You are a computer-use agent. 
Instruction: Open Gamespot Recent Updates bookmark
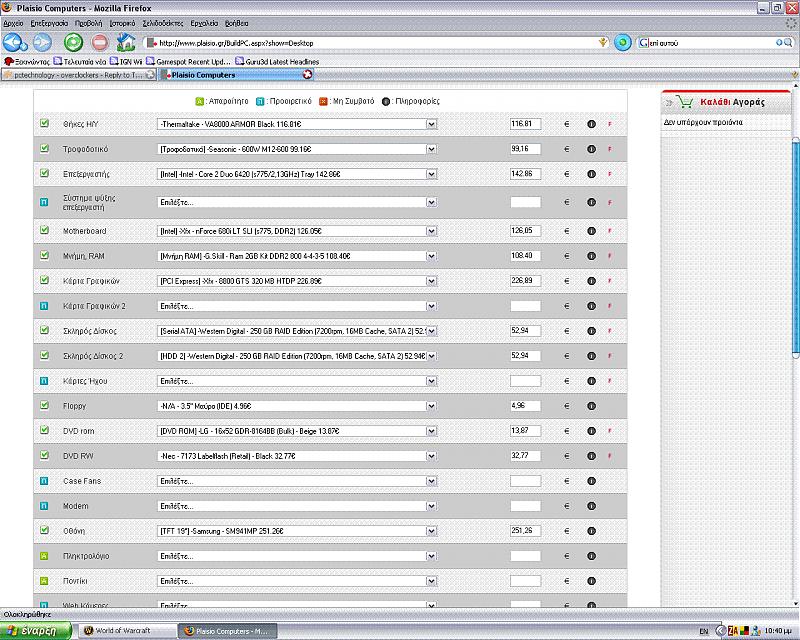click(x=188, y=61)
